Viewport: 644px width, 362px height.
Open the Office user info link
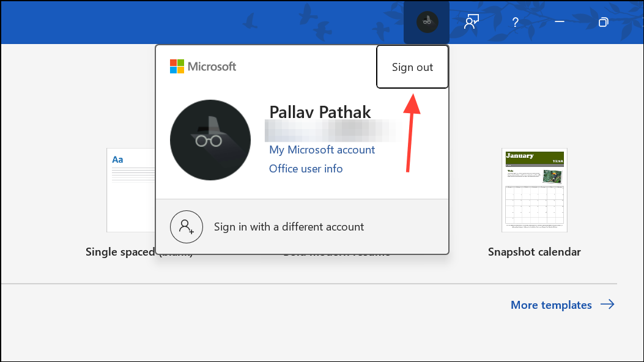pyautogui.click(x=306, y=169)
